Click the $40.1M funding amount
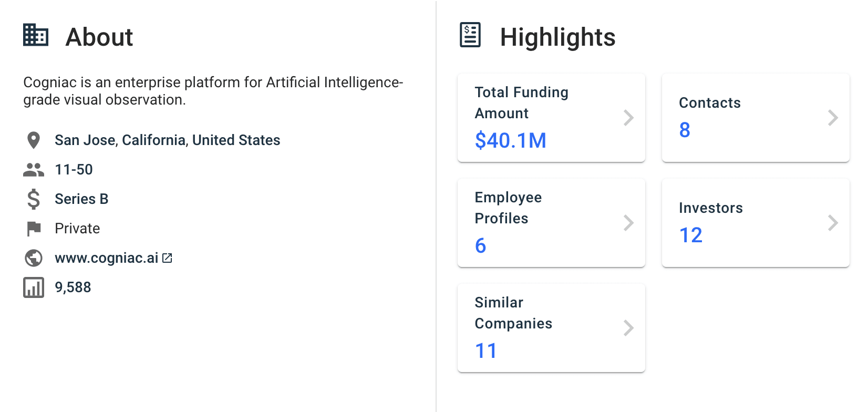 510,140
